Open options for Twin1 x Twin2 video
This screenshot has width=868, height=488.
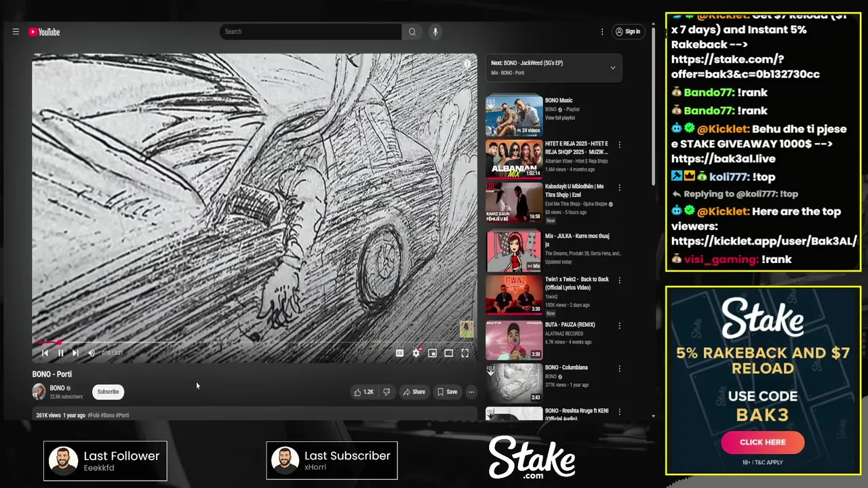click(x=619, y=280)
